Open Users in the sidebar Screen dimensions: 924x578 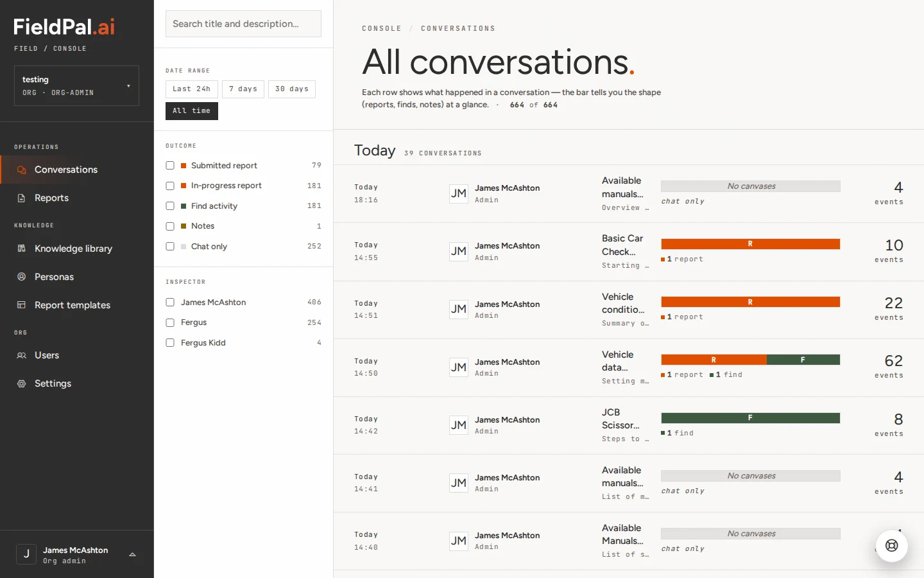77,355
